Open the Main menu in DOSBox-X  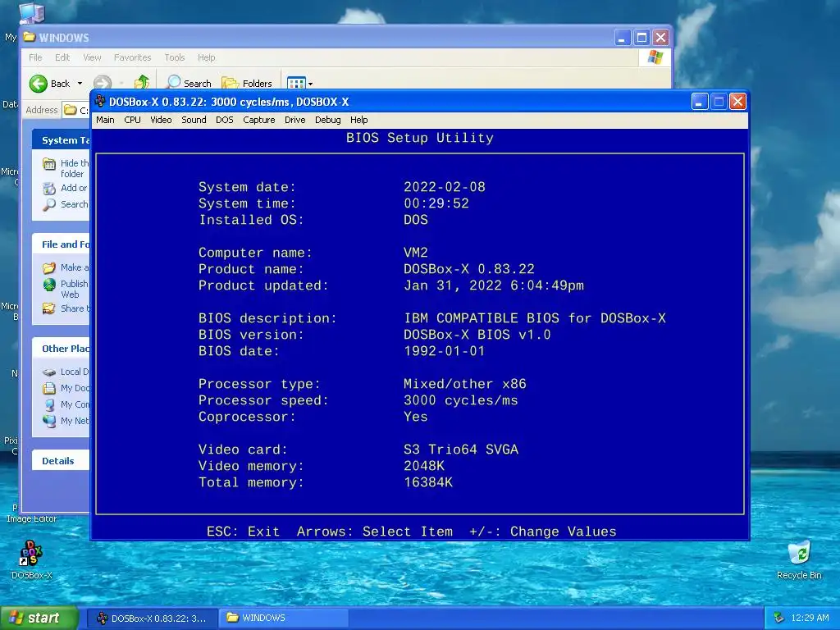click(x=105, y=120)
